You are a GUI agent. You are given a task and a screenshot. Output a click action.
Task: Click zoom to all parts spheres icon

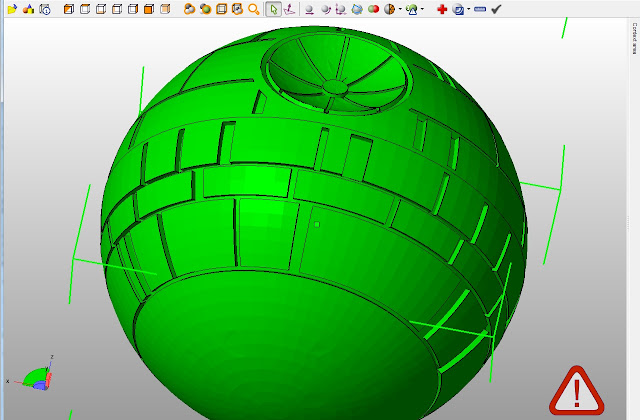tap(189, 9)
